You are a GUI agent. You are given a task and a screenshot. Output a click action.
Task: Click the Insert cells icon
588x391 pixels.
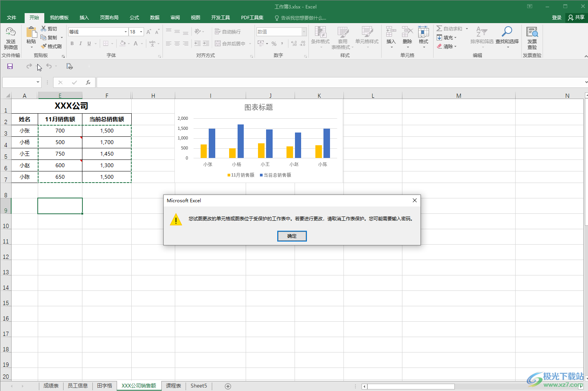(x=391, y=32)
